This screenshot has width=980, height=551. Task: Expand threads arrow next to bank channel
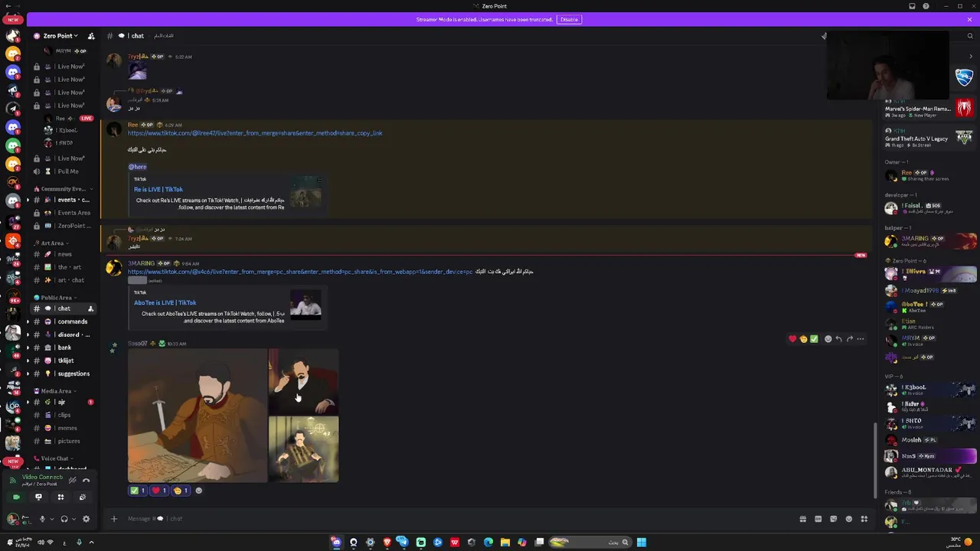28,347
